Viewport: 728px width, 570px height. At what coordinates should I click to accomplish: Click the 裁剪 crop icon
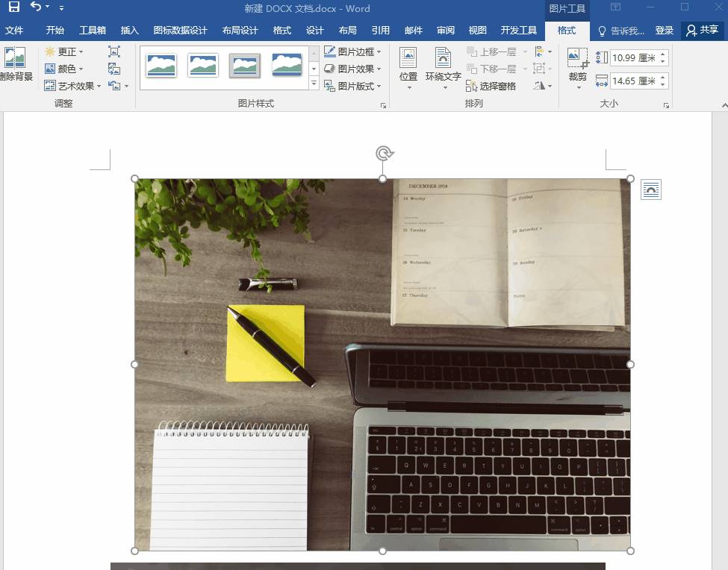(578, 58)
